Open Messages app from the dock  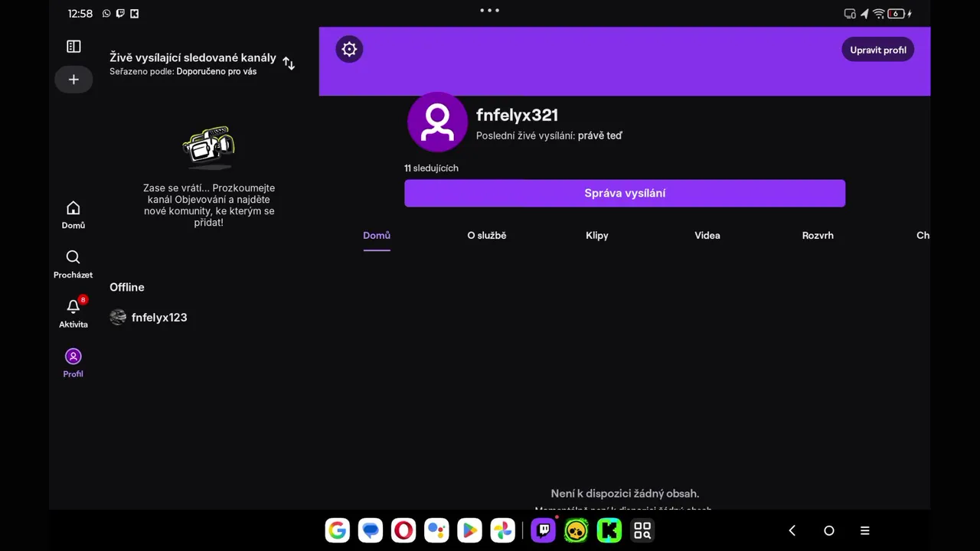point(371,530)
